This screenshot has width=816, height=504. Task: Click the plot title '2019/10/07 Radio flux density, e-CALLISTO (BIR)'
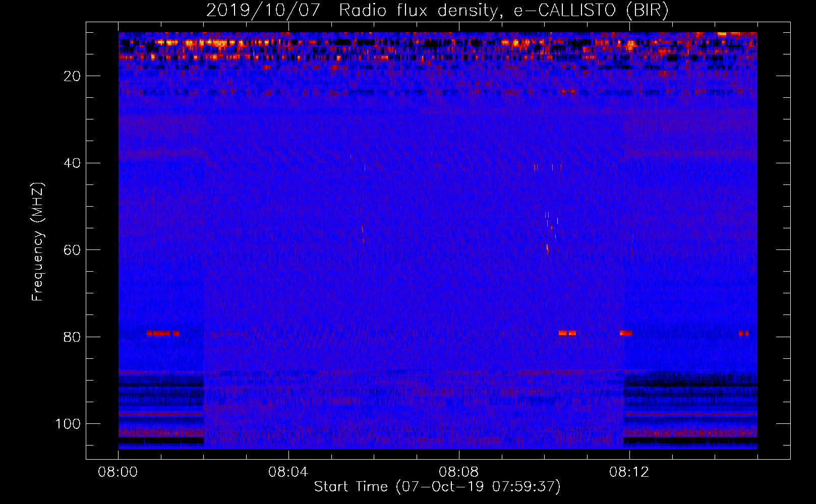(x=437, y=10)
